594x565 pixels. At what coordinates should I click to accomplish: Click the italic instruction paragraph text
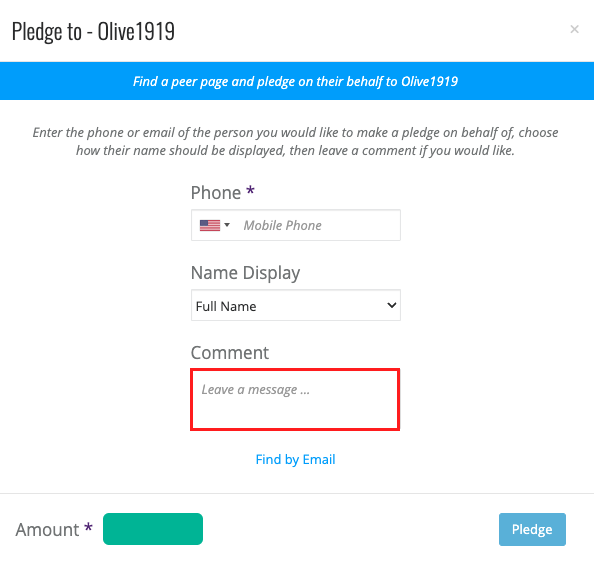coord(295,141)
